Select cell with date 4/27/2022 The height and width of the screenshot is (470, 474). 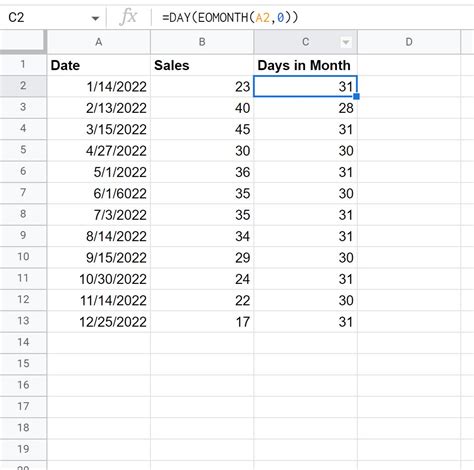(x=99, y=151)
